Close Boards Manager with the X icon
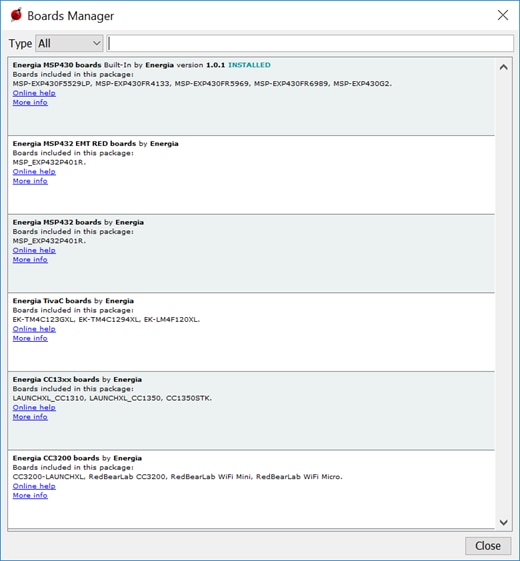Screen dimensions: 520x561 point(503,15)
